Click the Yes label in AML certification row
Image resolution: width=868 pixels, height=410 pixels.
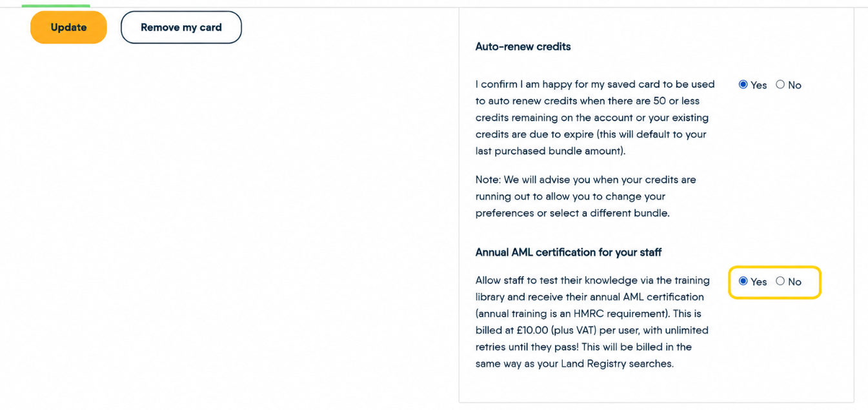[759, 282]
